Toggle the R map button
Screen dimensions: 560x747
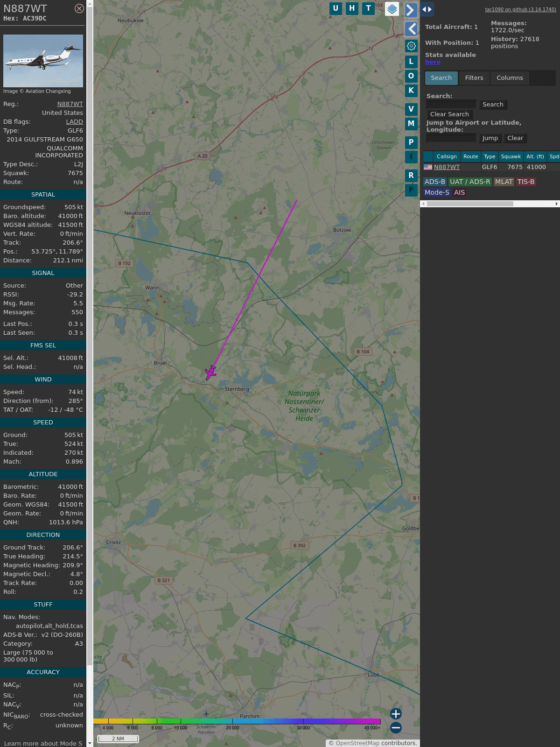click(x=411, y=175)
